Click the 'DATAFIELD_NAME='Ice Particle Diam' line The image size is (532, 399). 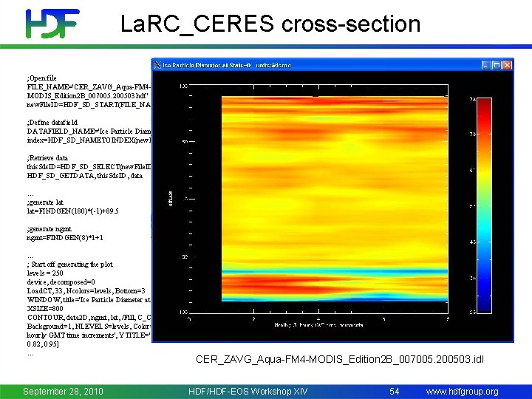tap(89, 131)
